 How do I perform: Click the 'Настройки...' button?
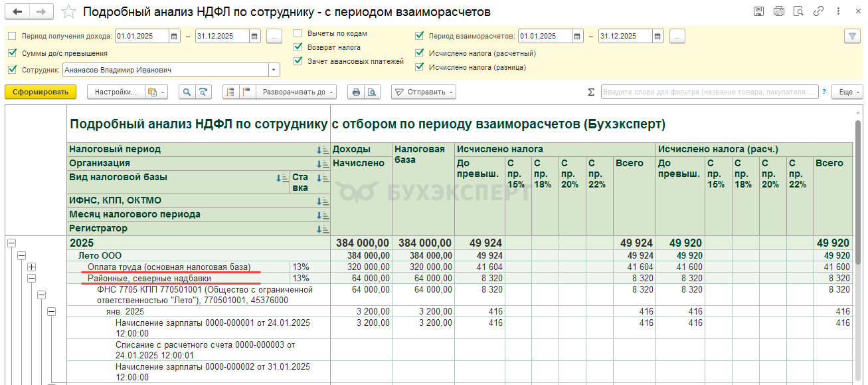[x=116, y=92]
